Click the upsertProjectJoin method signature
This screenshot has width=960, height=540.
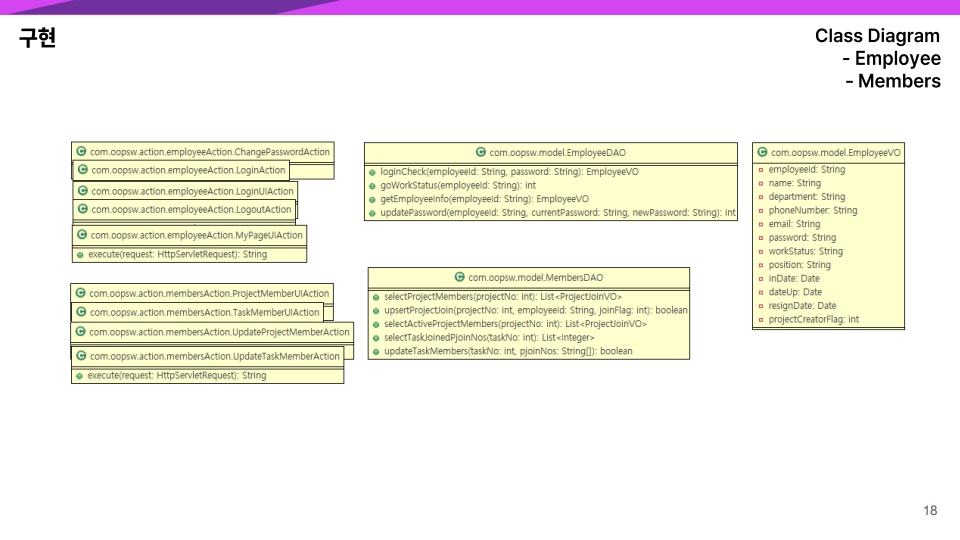pos(536,310)
